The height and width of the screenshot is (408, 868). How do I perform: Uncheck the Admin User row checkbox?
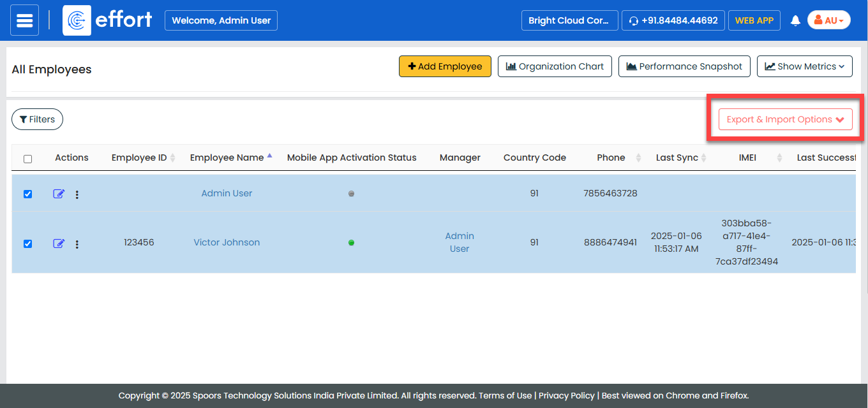(x=27, y=194)
